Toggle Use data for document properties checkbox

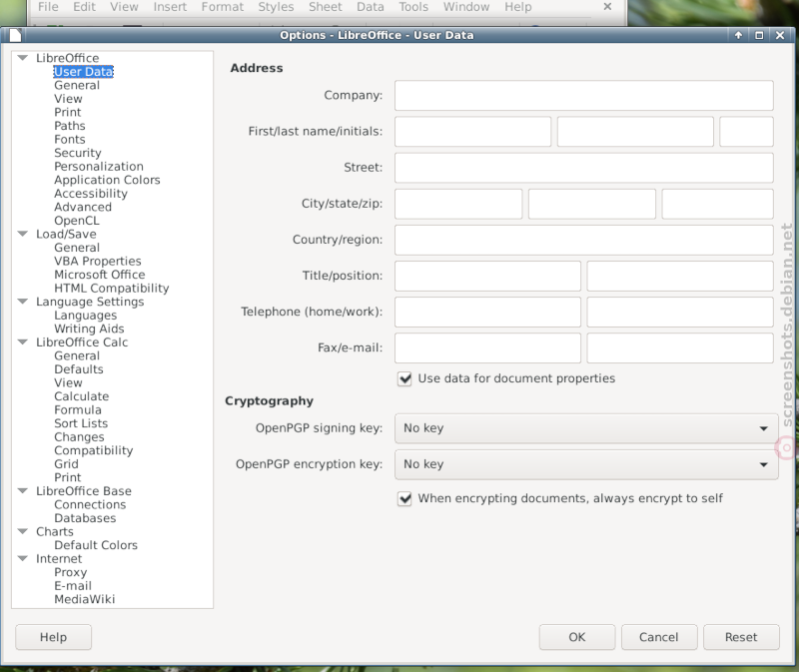(404, 378)
